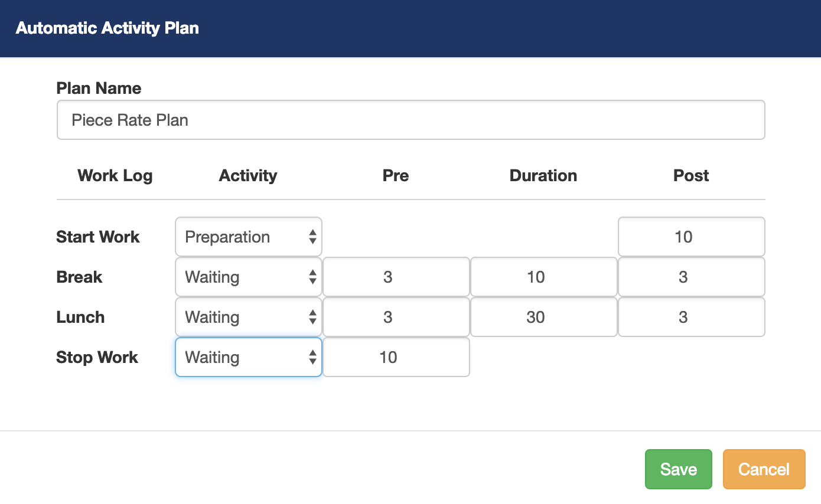Click the Start Work Post field

pyautogui.click(x=691, y=237)
